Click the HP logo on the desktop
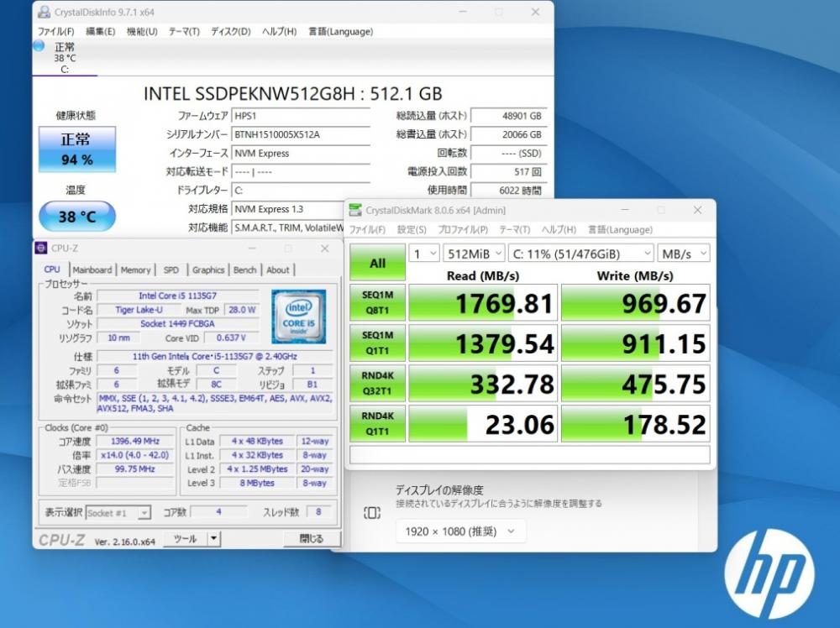Screen dimensions: 840x628 tap(769, 573)
